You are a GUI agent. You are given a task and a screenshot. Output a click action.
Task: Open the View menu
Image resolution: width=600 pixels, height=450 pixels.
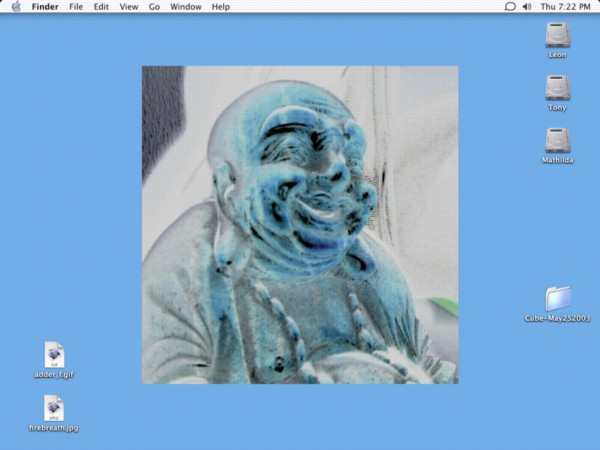pos(129,7)
